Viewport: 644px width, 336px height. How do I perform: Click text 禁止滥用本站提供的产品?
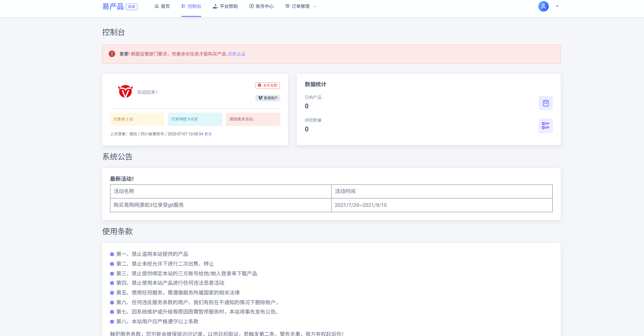pos(160,254)
